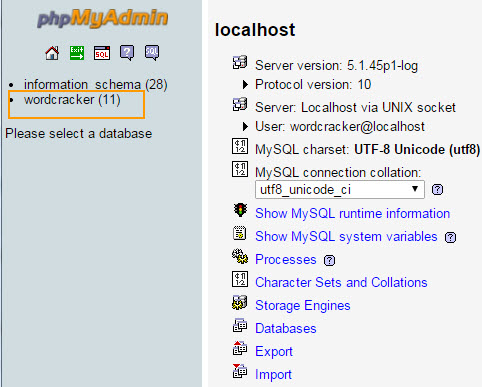Click the Storage Engines icon
This screenshot has width=482, height=387.
[x=240, y=302]
